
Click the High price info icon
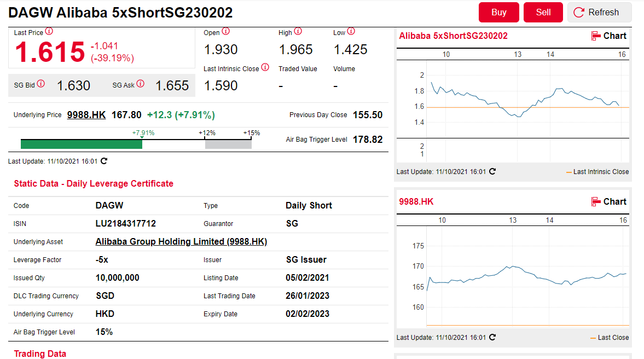pyautogui.click(x=298, y=31)
